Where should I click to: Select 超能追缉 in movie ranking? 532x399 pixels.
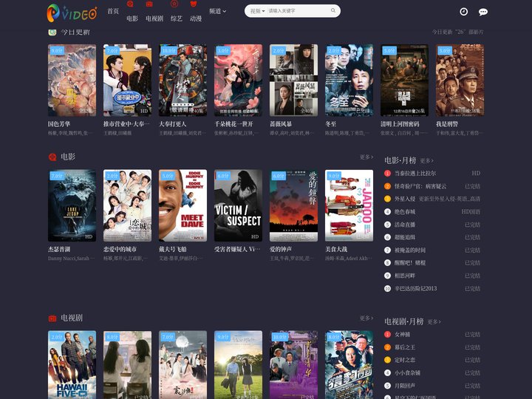tap(405, 237)
